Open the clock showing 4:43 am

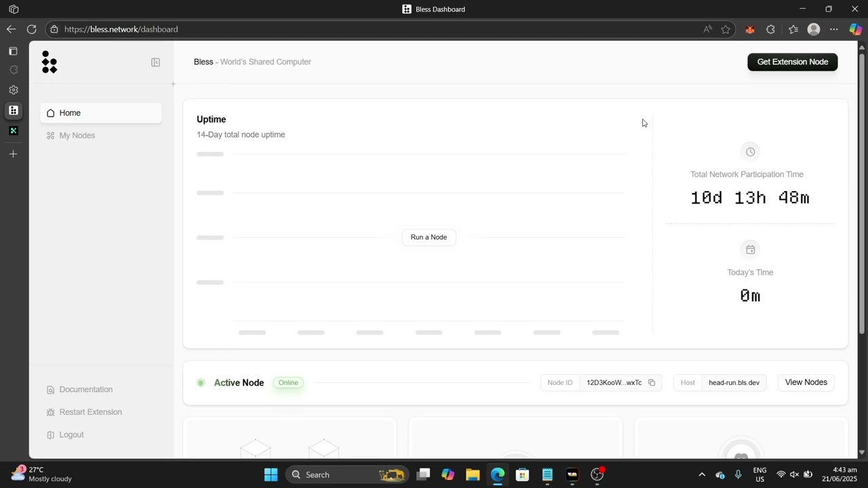point(840,474)
